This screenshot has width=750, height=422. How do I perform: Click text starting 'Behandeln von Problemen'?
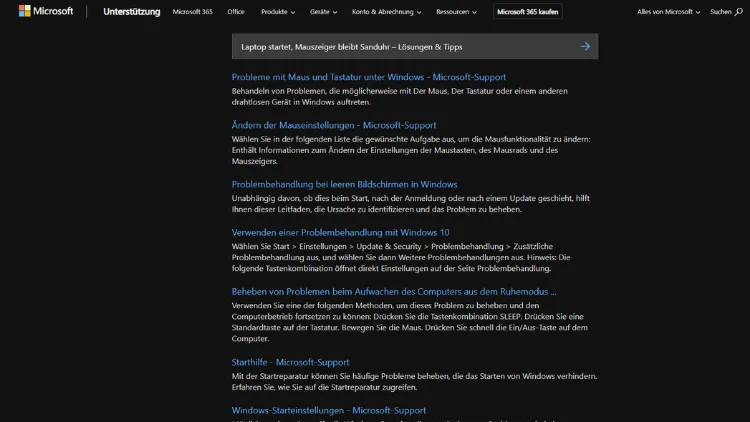tap(399, 96)
